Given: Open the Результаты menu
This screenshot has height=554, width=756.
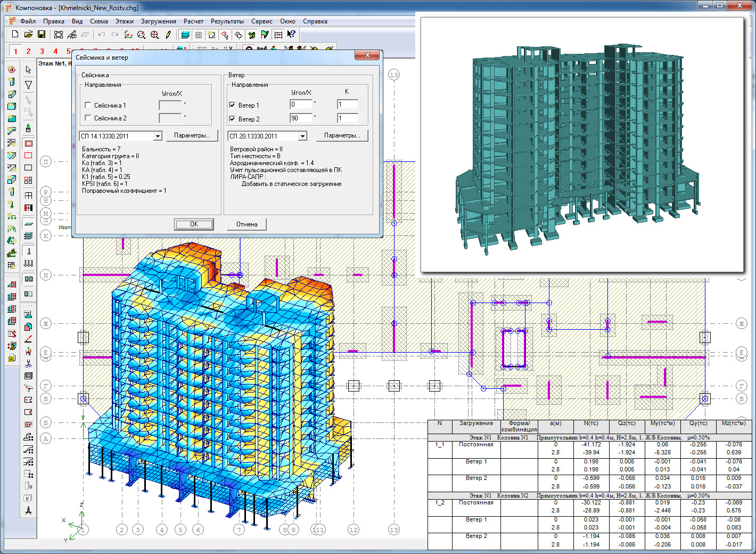Looking at the screenshot, I should (227, 21).
